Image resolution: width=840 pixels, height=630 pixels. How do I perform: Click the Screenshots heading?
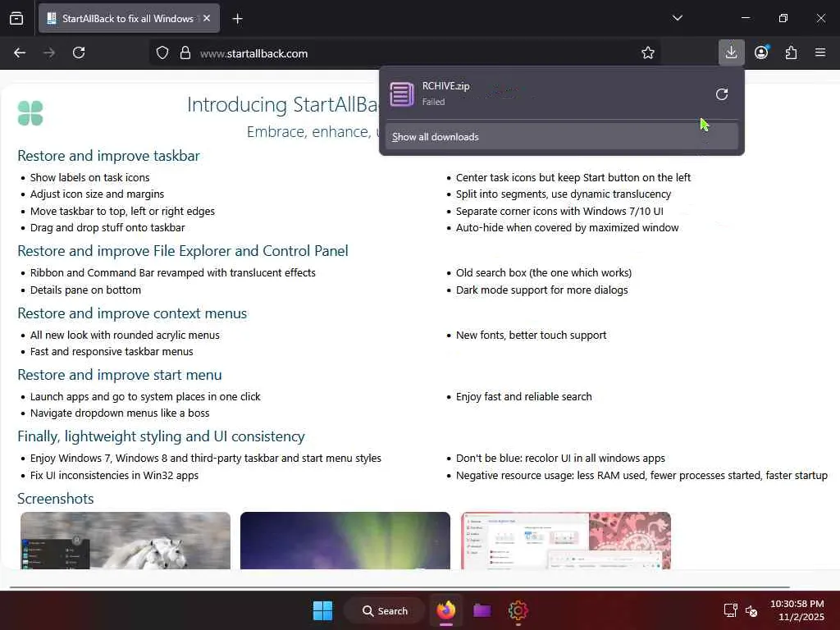click(x=55, y=499)
